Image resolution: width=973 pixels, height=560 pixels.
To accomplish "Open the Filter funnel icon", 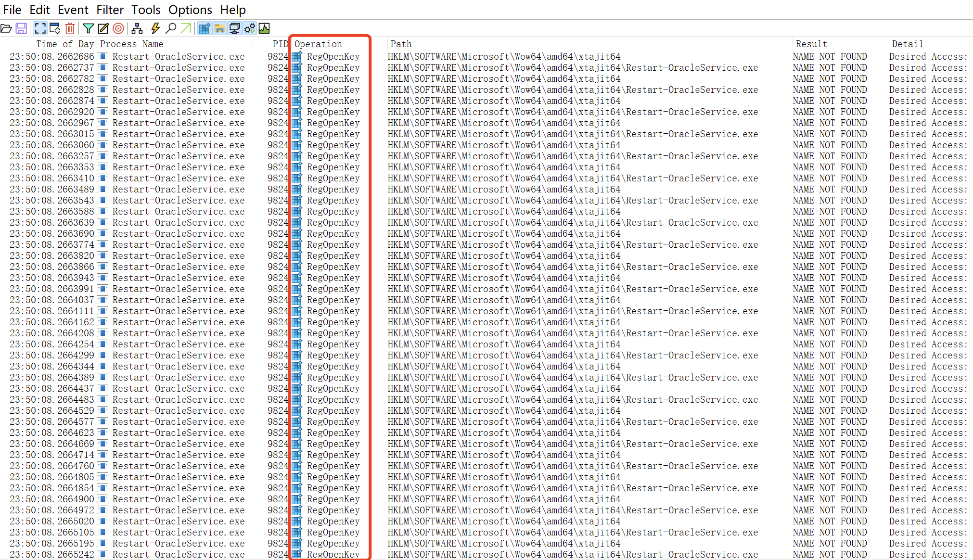I will click(x=88, y=29).
